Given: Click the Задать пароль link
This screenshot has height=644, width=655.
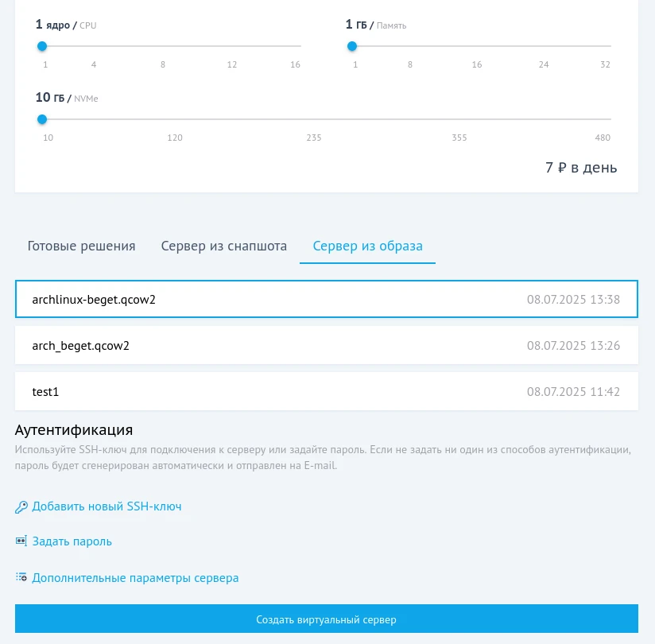Looking at the screenshot, I should tap(72, 541).
